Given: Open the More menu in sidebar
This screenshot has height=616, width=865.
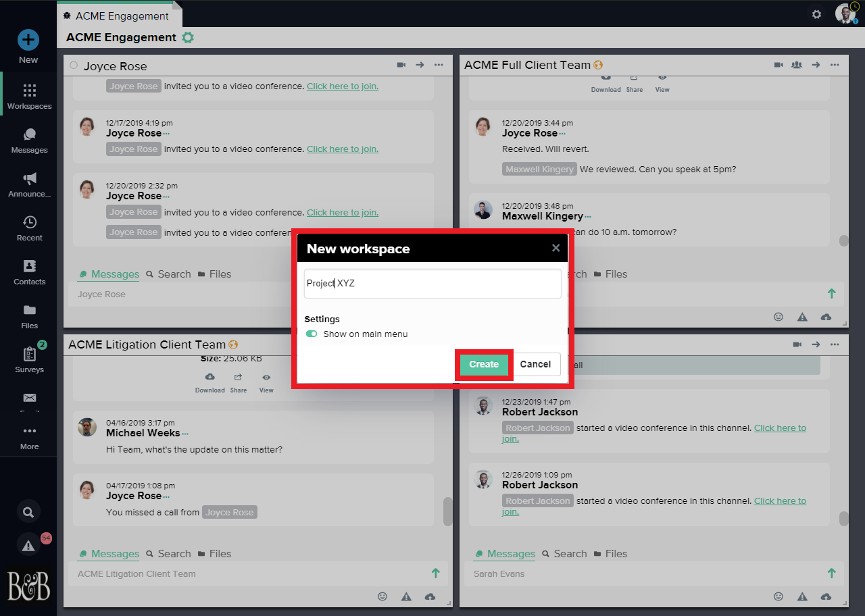Looking at the screenshot, I should tap(29, 437).
